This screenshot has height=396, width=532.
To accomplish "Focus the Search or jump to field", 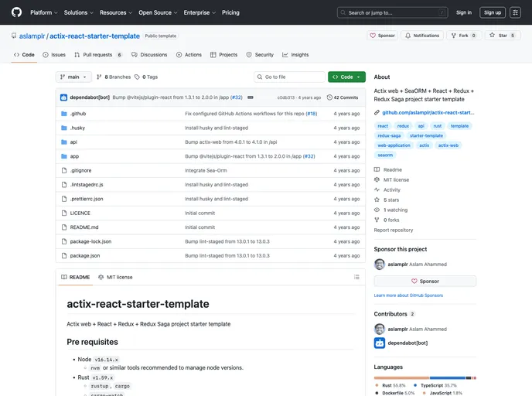I will (393, 12).
